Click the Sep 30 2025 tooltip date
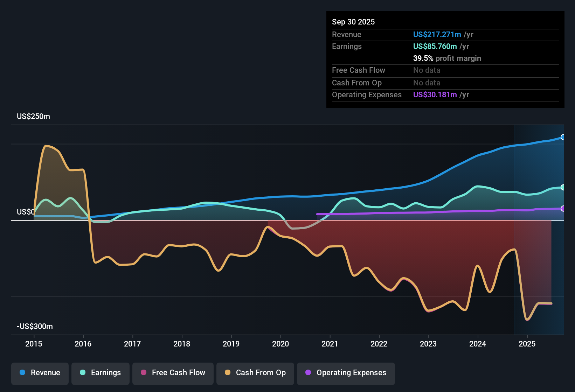The image size is (575, 392). (353, 22)
